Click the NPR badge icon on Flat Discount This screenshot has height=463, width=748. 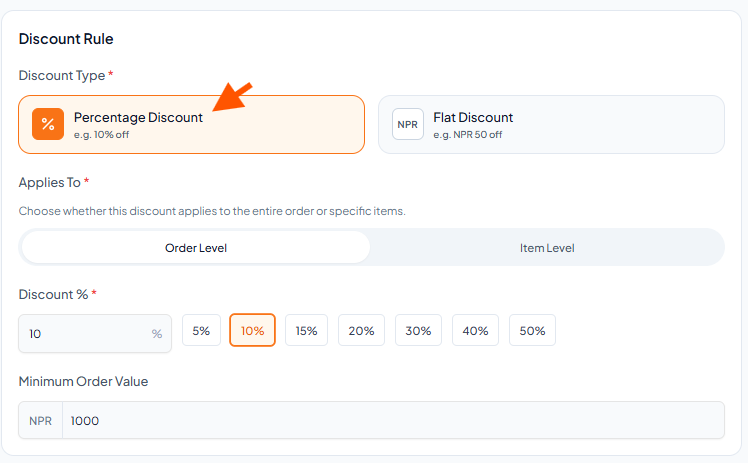pyautogui.click(x=407, y=124)
